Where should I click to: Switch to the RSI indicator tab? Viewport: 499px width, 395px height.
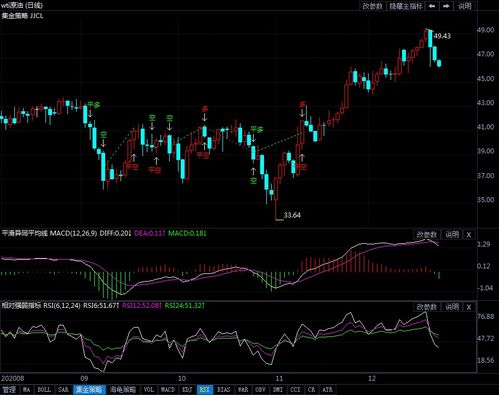[204, 390]
